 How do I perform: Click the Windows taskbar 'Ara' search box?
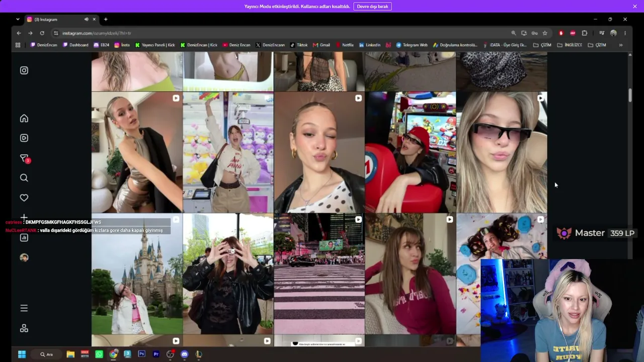point(47,354)
